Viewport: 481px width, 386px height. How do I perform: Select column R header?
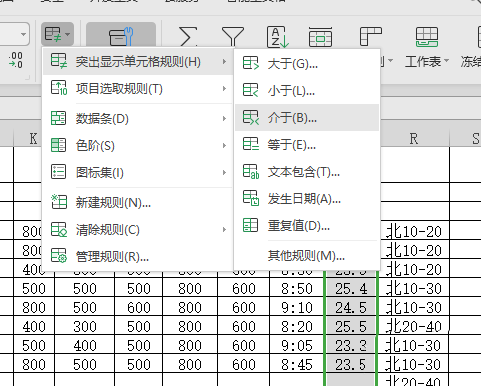coord(414,138)
